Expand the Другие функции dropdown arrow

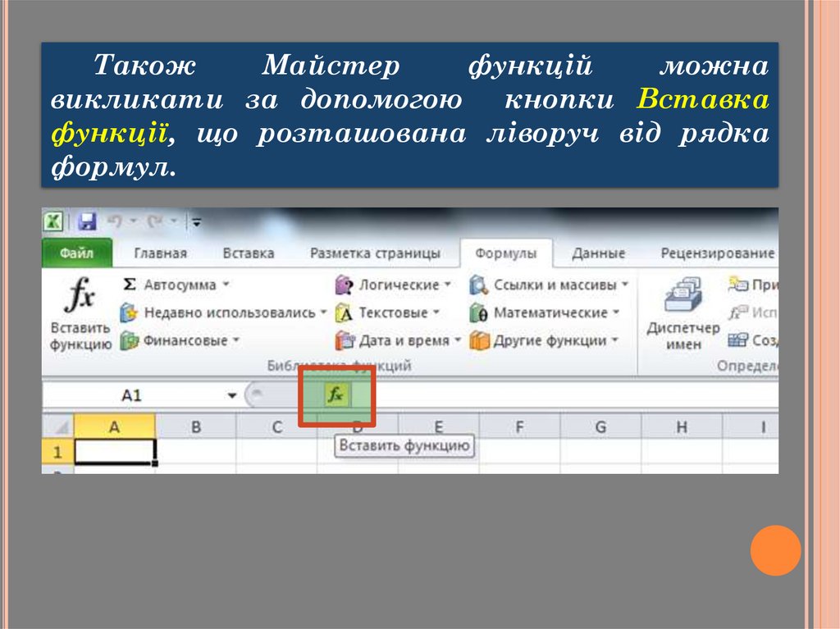[614, 340]
